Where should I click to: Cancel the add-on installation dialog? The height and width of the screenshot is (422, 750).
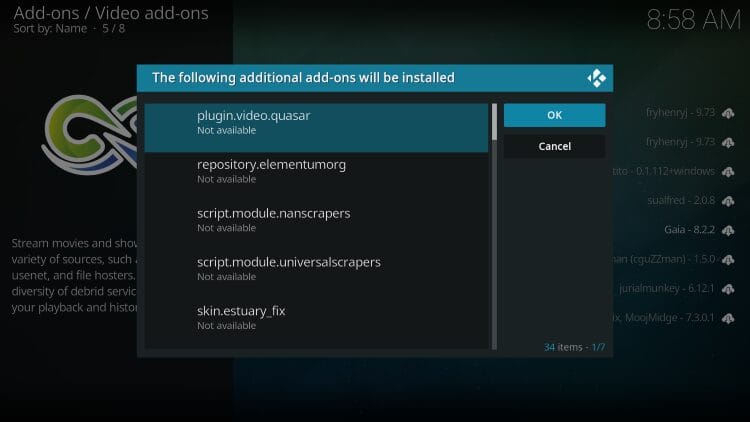pyautogui.click(x=554, y=146)
